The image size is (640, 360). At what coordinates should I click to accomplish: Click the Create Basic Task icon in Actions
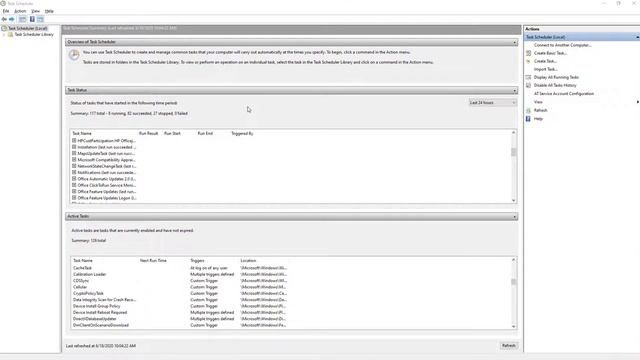(529, 53)
